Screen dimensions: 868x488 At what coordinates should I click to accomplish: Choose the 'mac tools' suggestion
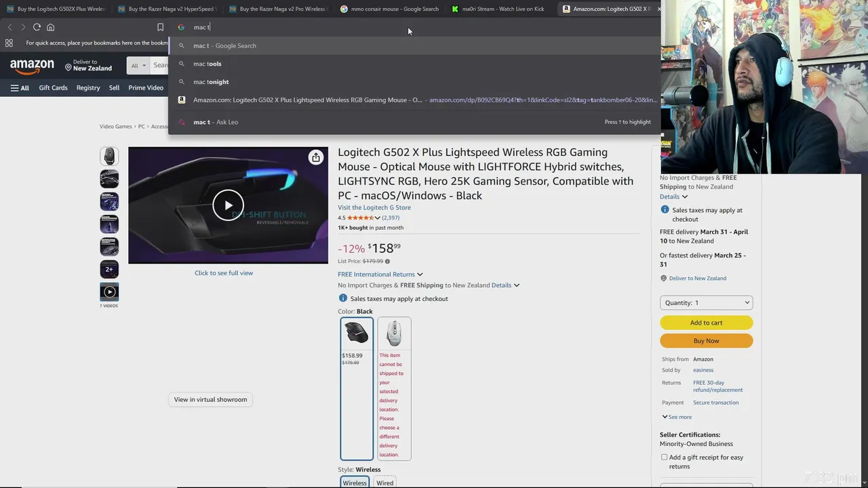tap(414, 64)
